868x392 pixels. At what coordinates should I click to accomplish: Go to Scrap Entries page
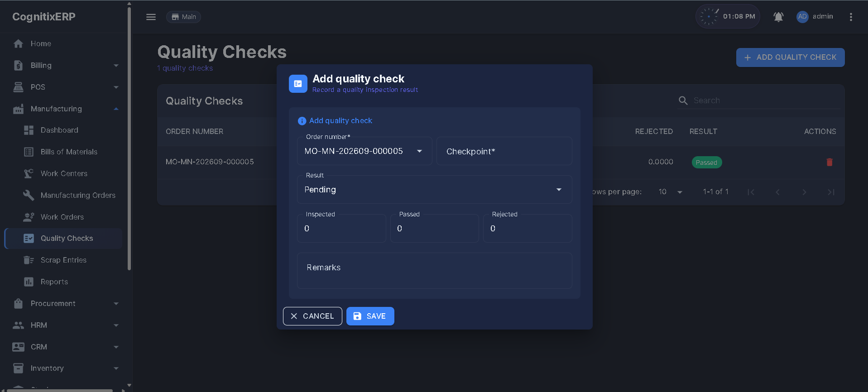pos(63,260)
